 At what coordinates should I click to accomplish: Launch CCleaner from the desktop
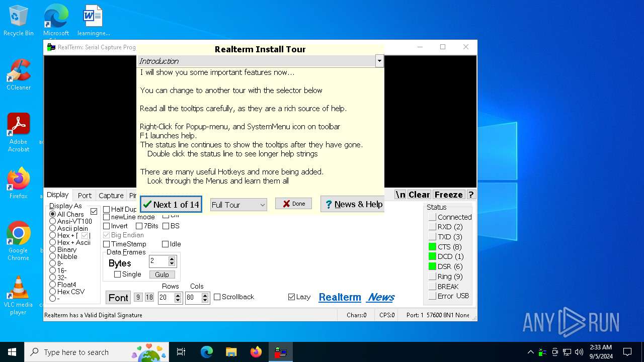point(19,75)
